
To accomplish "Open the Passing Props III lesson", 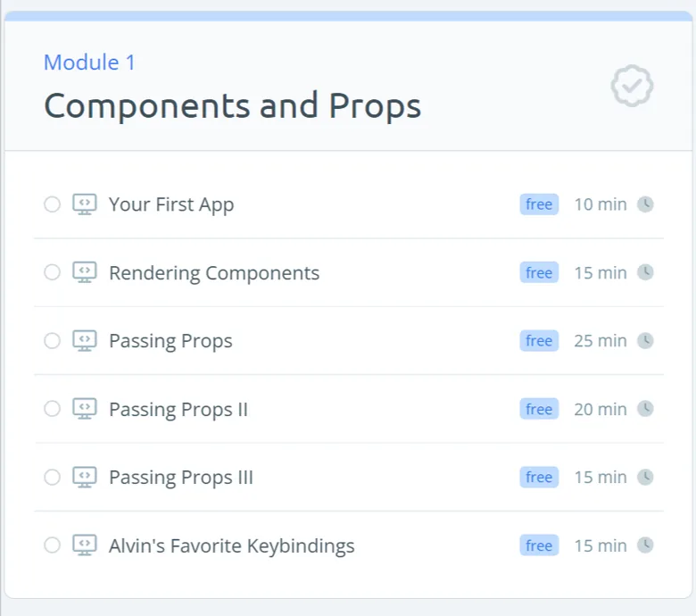I will point(181,478).
